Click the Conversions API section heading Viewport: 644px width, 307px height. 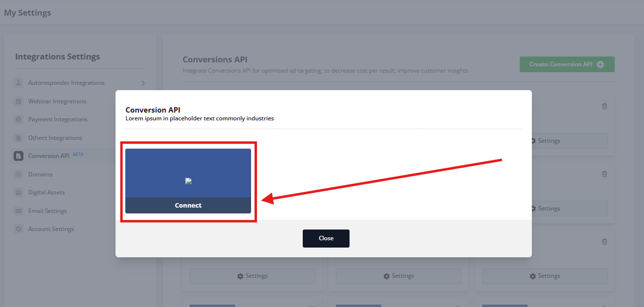pos(215,59)
